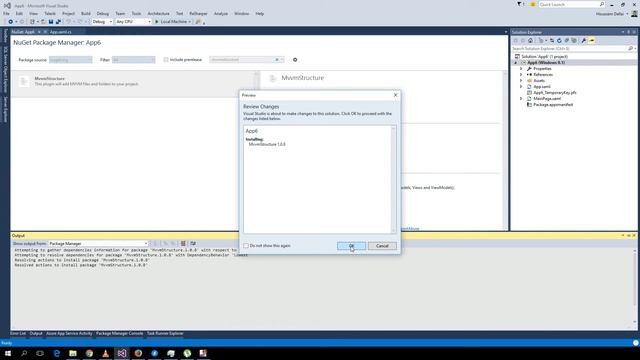Open VLC media player from the taskbar
The width and height of the screenshot is (640, 360).
tap(106, 353)
